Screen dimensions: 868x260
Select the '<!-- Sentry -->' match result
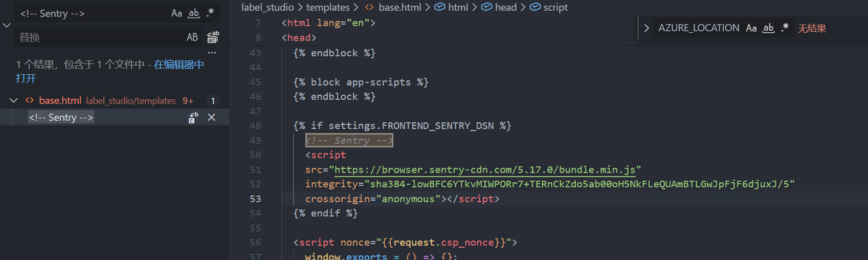point(61,118)
